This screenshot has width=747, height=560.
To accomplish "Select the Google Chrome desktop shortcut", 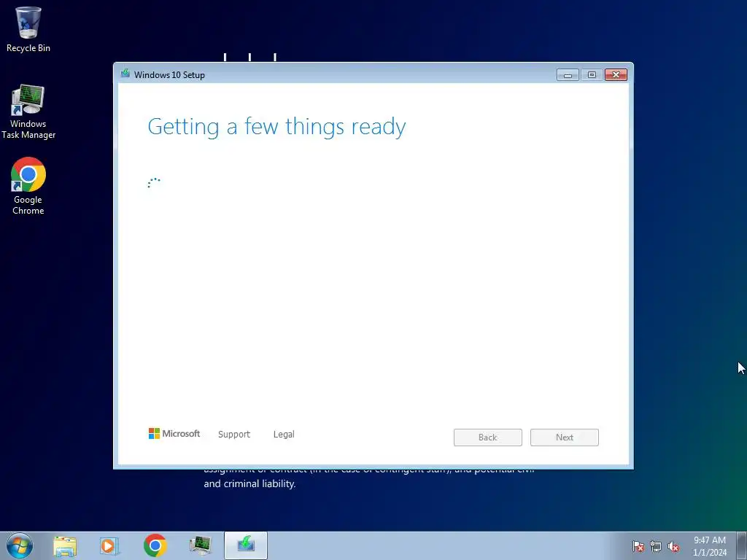I will (28, 186).
